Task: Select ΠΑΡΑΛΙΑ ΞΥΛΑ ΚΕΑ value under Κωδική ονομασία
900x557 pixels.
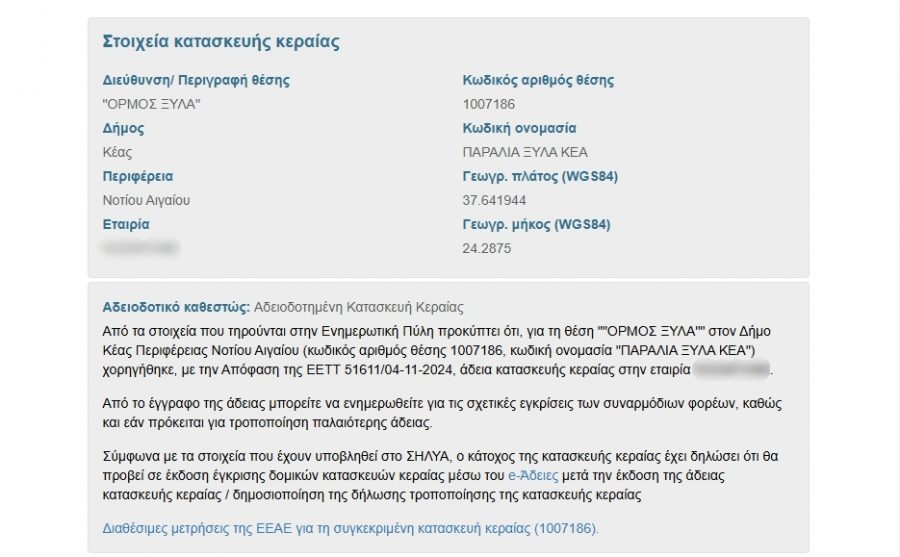Action: [x=525, y=152]
